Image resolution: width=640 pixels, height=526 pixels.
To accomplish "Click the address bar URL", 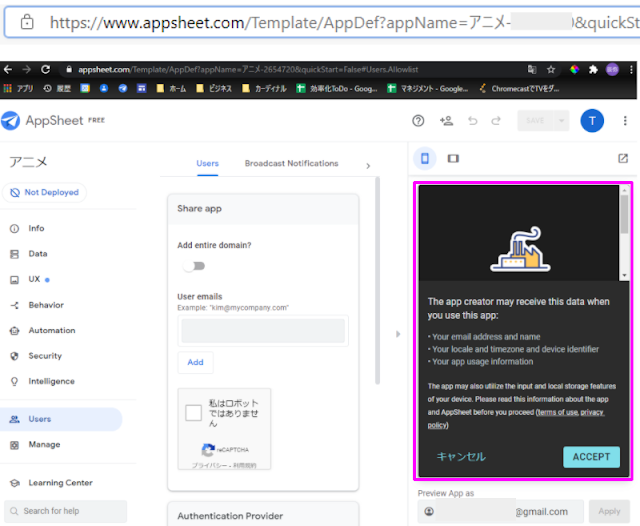I will pyautogui.click(x=248, y=70).
